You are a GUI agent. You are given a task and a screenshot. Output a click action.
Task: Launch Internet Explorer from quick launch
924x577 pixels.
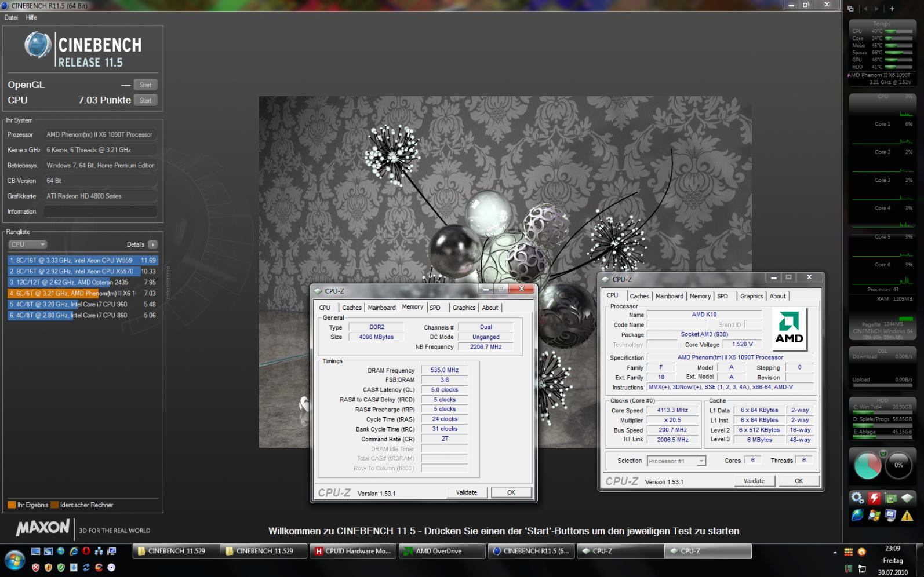[74, 551]
